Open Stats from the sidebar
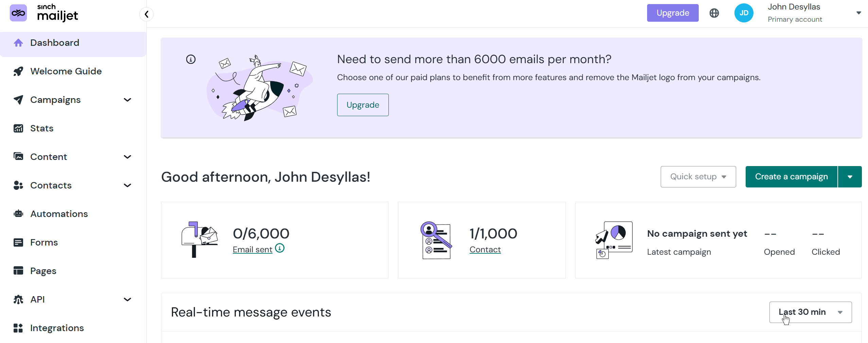Image resolution: width=868 pixels, height=343 pixels. pos(41,128)
